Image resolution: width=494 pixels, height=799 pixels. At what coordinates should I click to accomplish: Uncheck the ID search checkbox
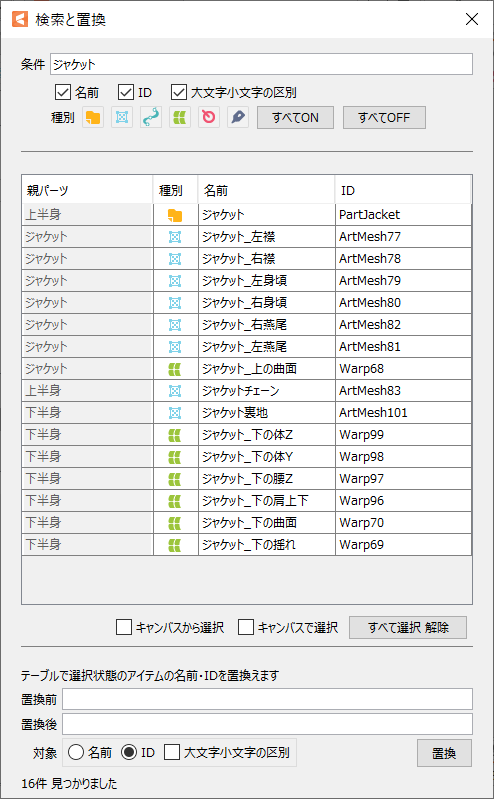(125, 92)
